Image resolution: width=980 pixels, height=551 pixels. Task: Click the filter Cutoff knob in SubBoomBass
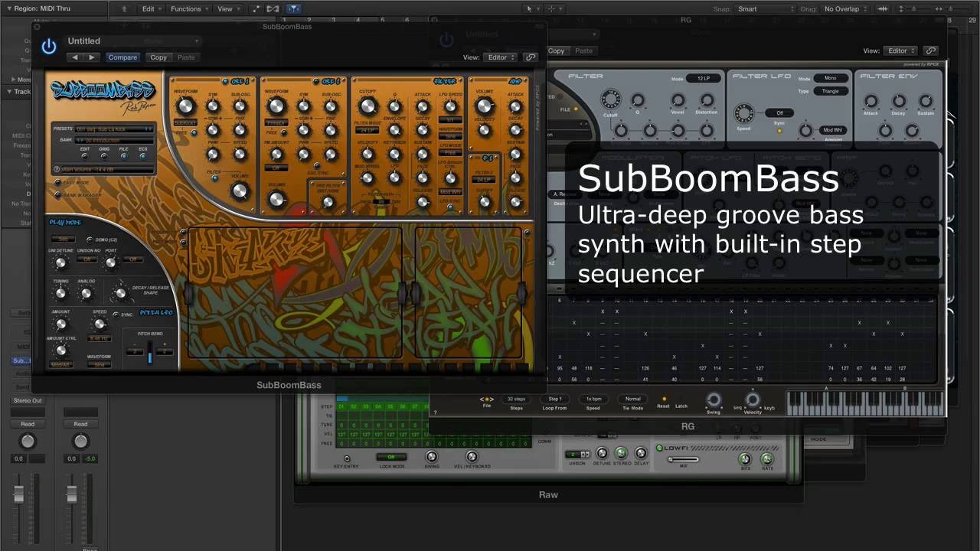[367, 106]
